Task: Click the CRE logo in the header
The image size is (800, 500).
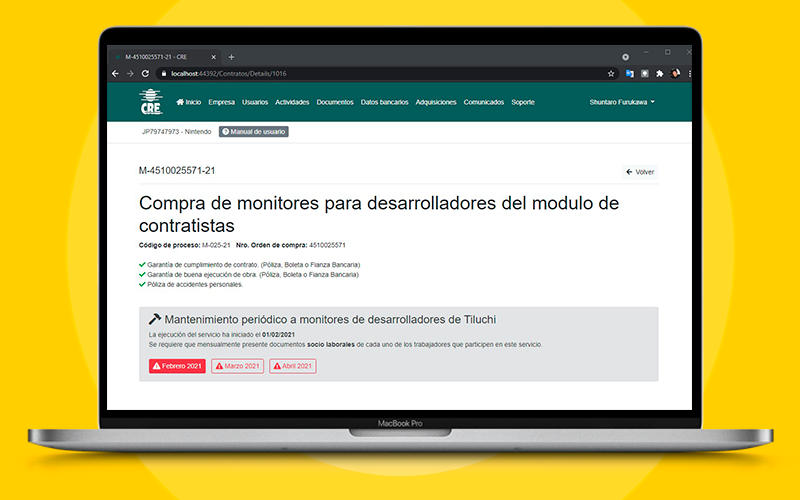Action: tap(151, 102)
